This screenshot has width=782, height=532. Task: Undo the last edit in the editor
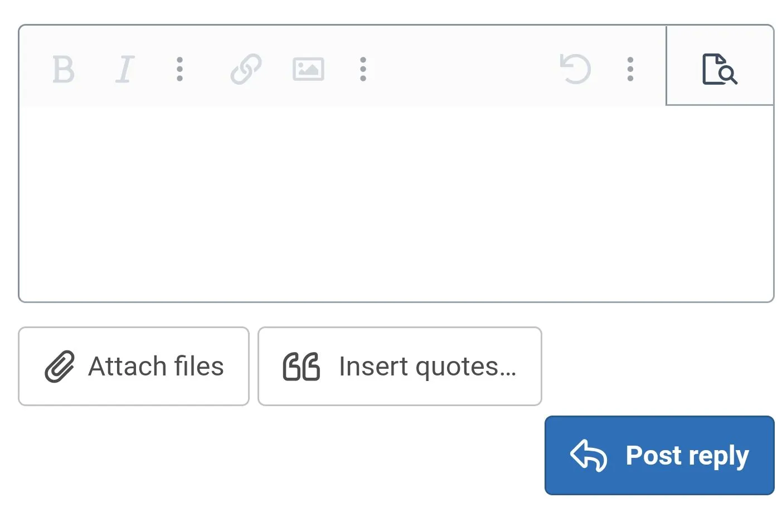[x=575, y=70]
